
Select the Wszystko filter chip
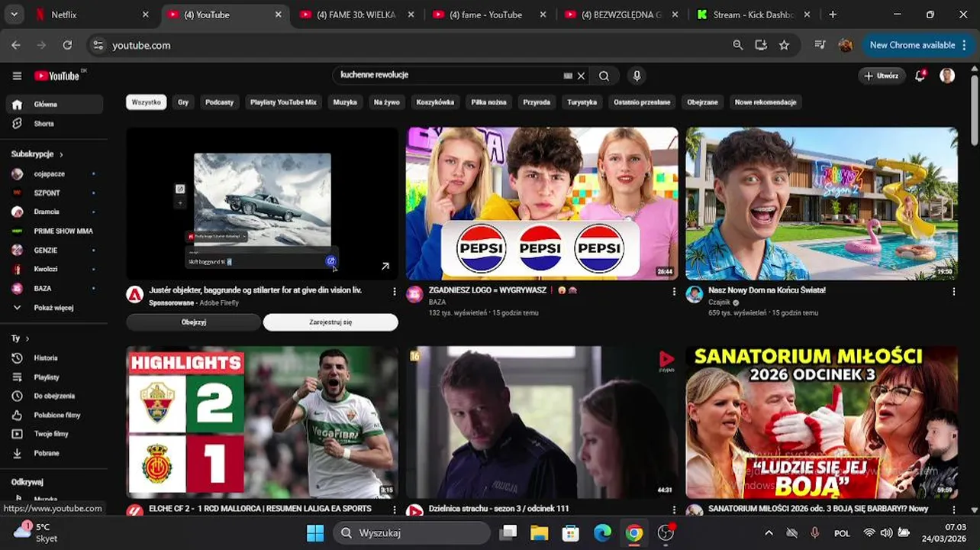click(x=147, y=102)
